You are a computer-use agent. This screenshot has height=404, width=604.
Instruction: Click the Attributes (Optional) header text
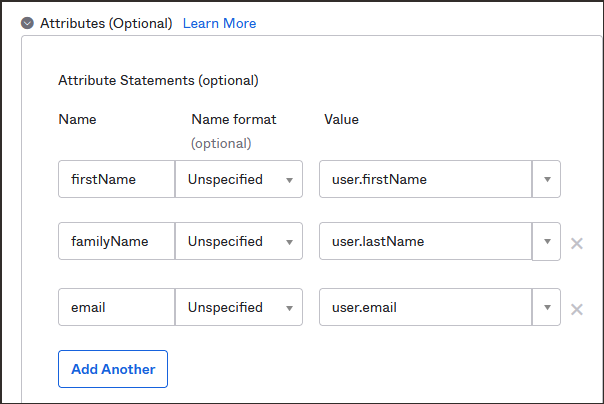pyautogui.click(x=106, y=23)
